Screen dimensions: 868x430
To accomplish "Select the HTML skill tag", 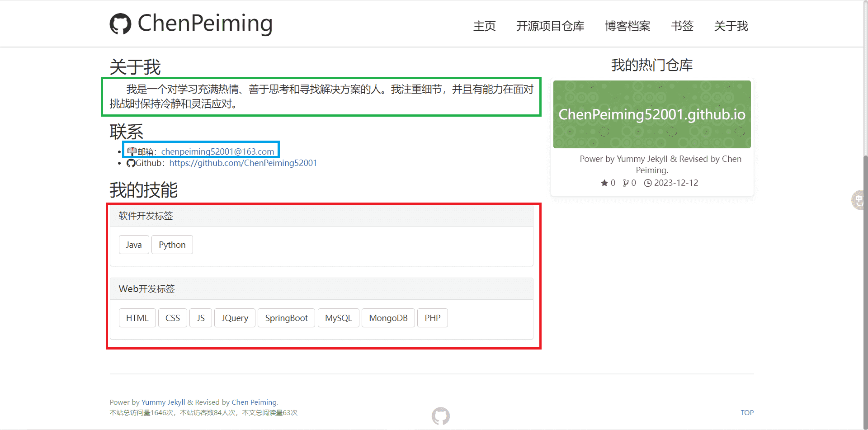I will coord(137,318).
